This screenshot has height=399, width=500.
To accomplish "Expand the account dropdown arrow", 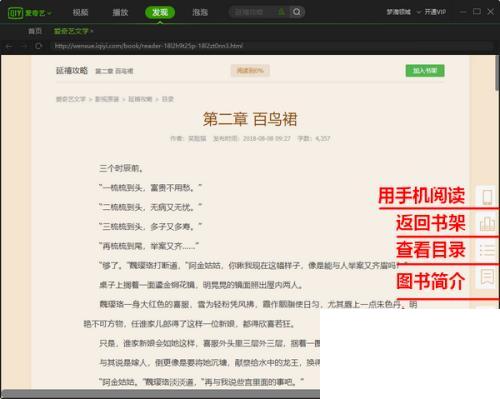I will 418,13.
